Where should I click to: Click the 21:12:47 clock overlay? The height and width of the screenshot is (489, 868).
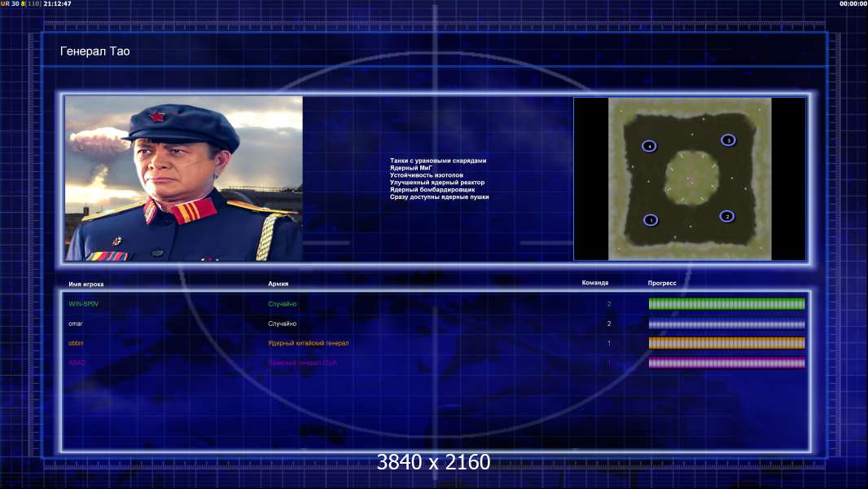[57, 4]
